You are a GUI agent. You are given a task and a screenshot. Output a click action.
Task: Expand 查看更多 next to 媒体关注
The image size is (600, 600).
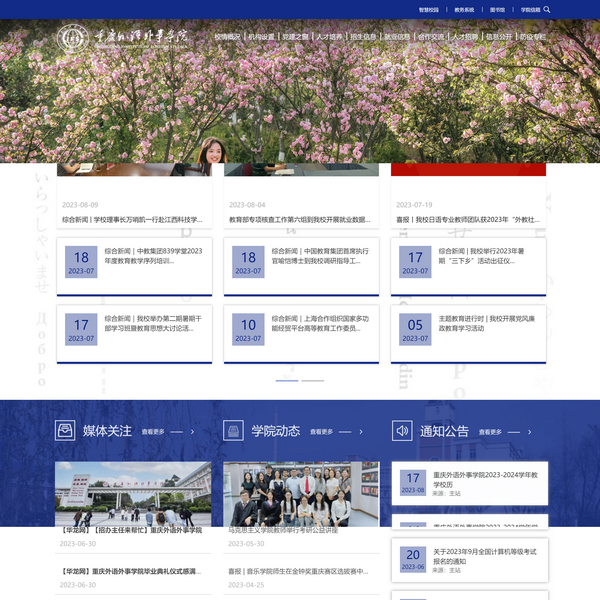pyautogui.click(x=167, y=432)
